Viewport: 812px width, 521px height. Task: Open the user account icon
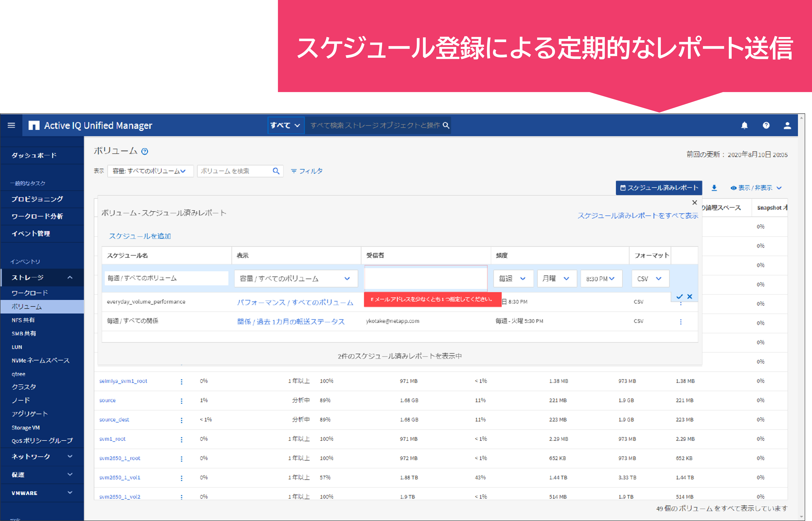click(787, 125)
